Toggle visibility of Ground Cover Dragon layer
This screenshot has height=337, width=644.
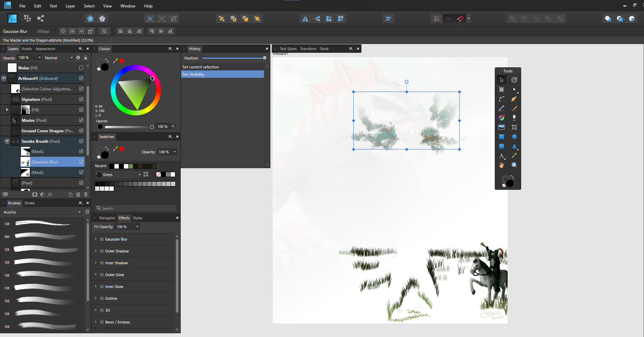pos(81,131)
